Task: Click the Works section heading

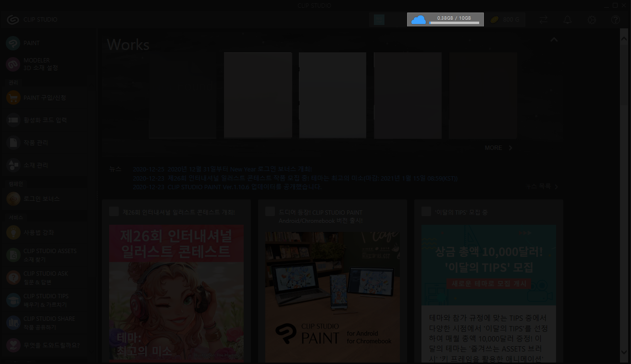Action: pyautogui.click(x=128, y=45)
